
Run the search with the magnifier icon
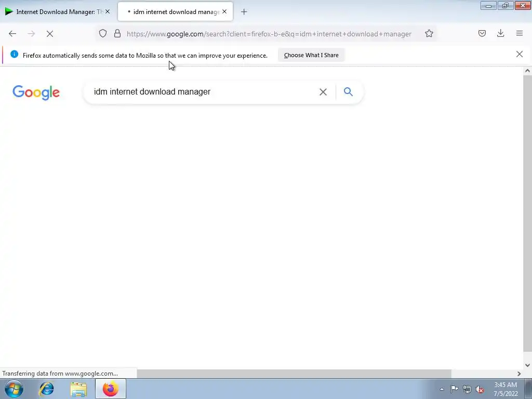pos(348,91)
